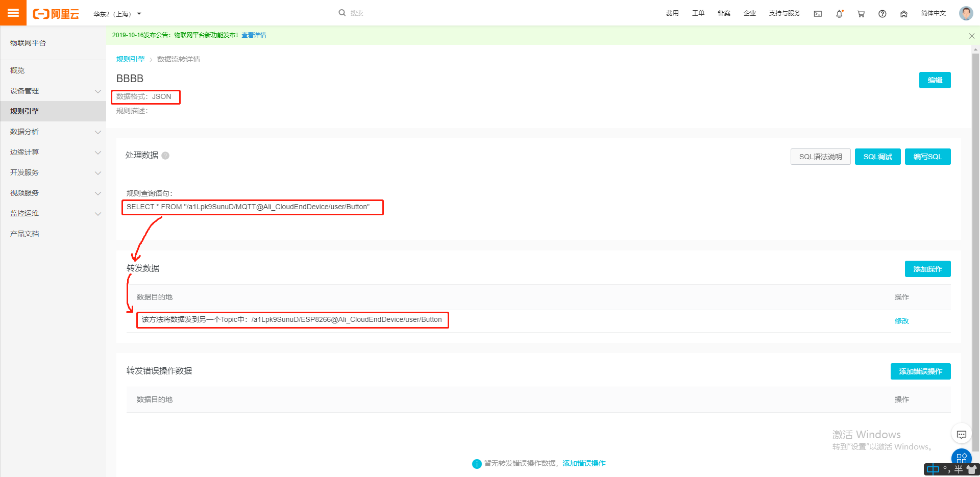Open the Cloud Shell terminal icon
The image size is (980, 477).
point(818,14)
